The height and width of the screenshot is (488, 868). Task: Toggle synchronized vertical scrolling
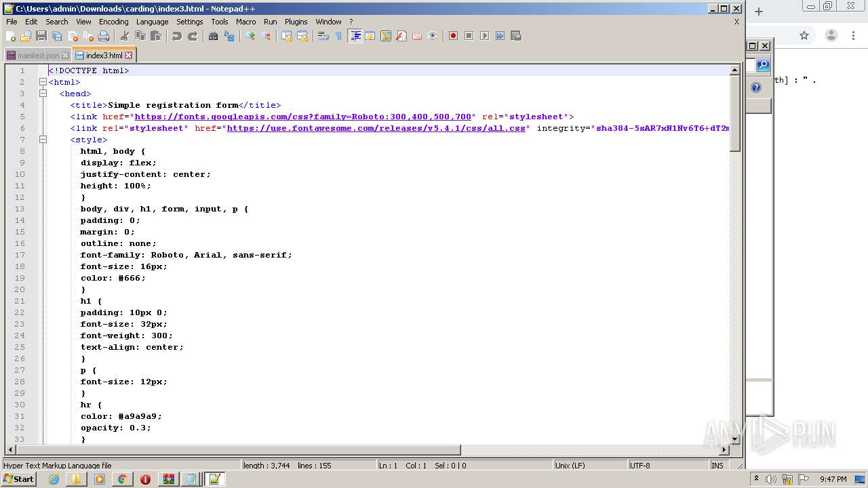286,36
